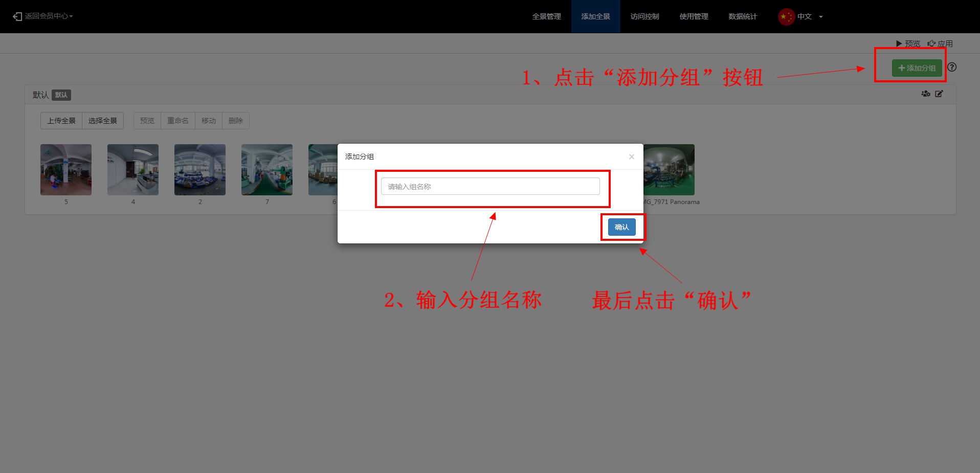Select the panorama thumbnail labeled 5
980x473 pixels.
pyautogui.click(x=66, y=170)
